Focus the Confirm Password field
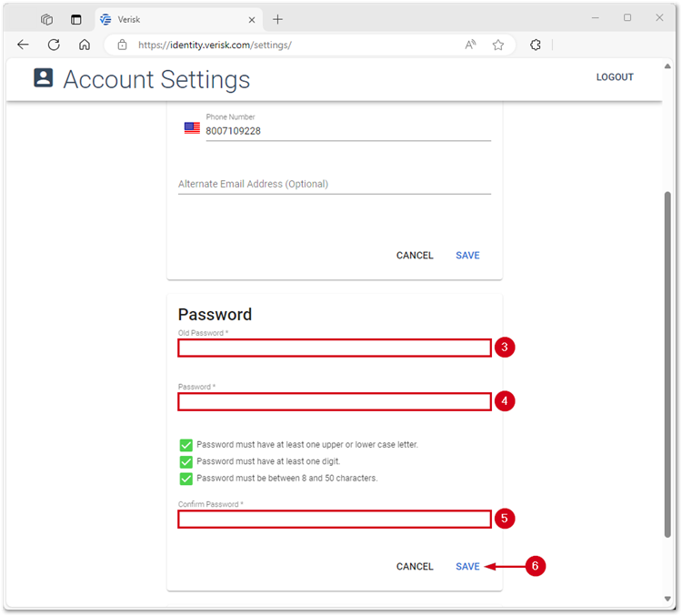Screen dimensions: 682x616 pyautogui.click(x=334, y=520)
